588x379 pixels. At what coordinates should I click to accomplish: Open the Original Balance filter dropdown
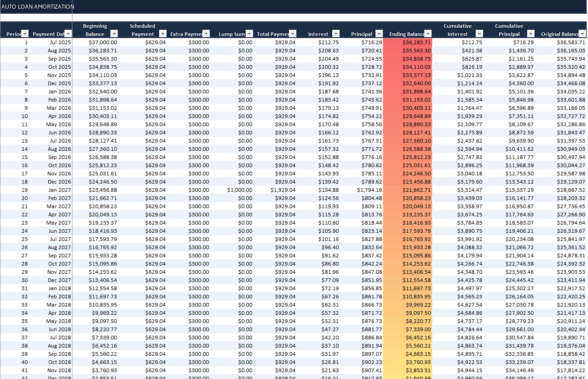tap(583, 34)
